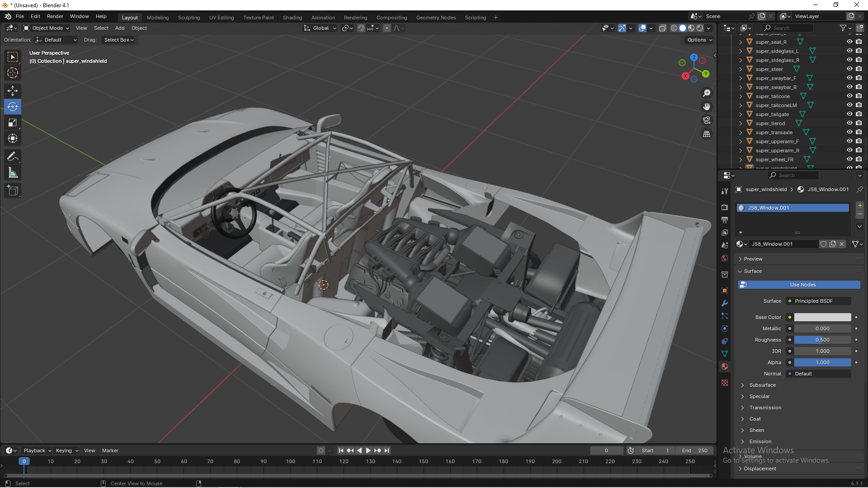Jump to the timeline end
The image size is (868, 488).
click(387, 450)
